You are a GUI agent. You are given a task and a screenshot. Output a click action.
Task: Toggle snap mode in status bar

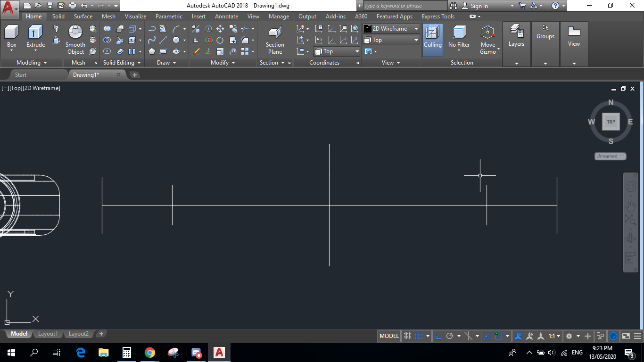coord(418,336)
